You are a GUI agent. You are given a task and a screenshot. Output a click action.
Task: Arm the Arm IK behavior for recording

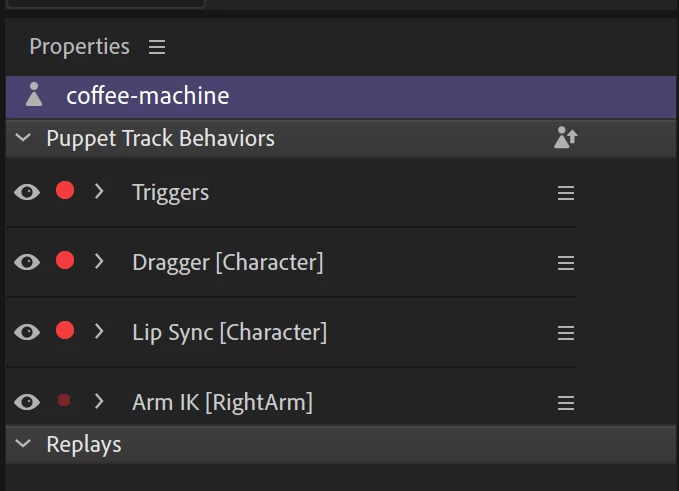pos(64,400)
